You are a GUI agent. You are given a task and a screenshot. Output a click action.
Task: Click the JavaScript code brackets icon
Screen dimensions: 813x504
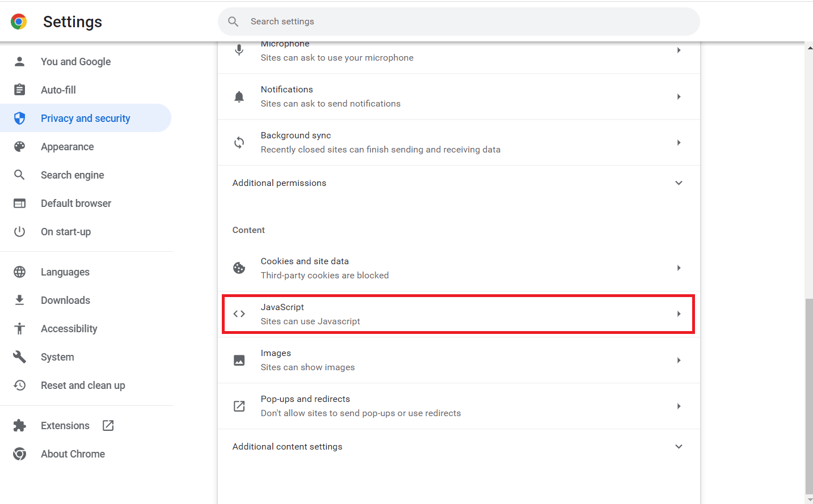coord(239,314)
